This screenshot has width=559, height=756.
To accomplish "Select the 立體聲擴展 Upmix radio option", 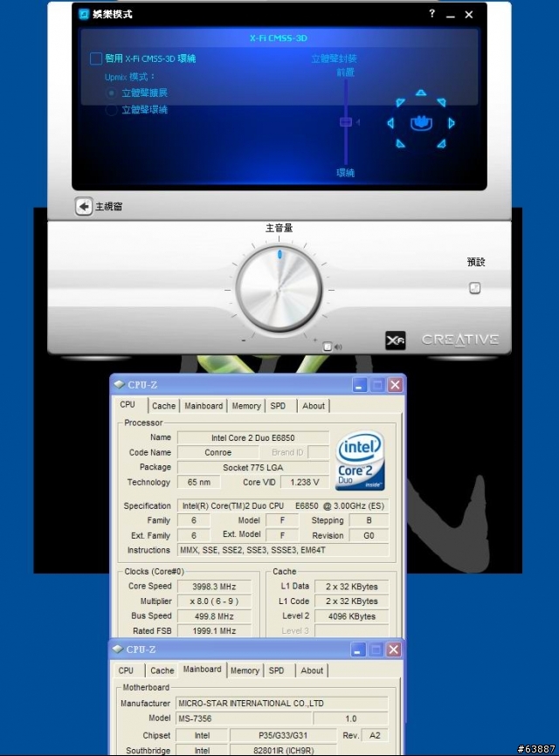I will (111, 93).
